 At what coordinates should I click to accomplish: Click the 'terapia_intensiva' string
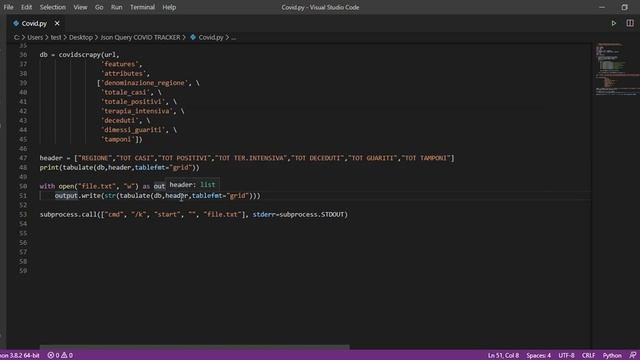click(138, 111)
